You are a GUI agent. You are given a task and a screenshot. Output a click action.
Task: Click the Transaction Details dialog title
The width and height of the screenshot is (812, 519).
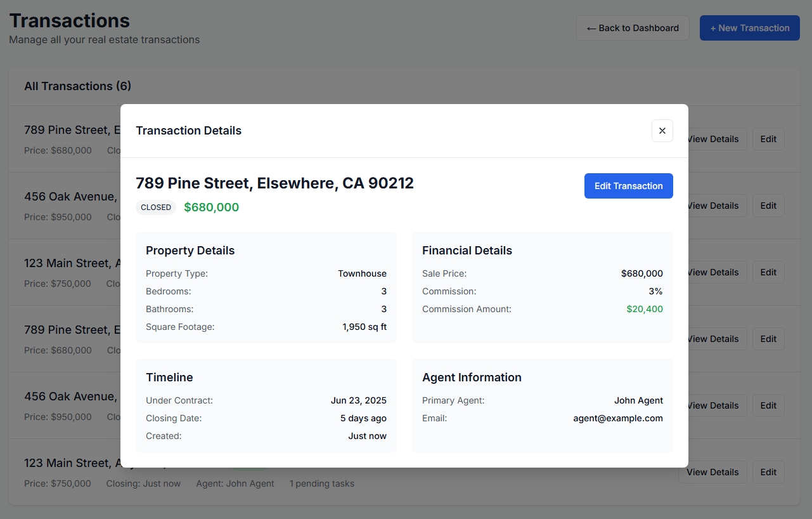point(188,131)
